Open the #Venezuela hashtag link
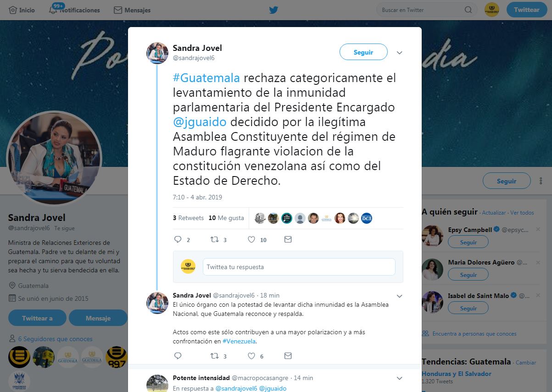Screen dimensions: 552x392 pos(239,342)
